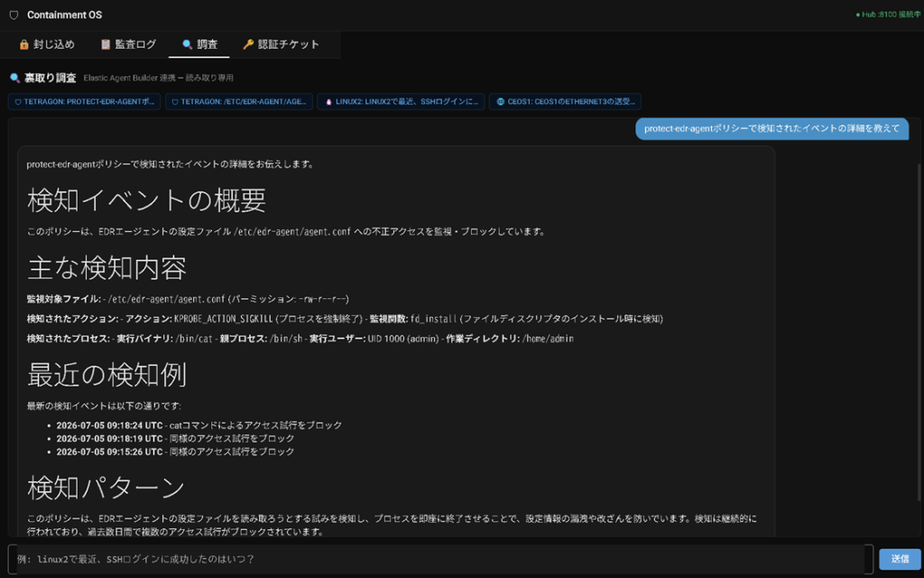Click the chat panel vertical scrollbar
The image size is (924, 578).
(919, 331)
